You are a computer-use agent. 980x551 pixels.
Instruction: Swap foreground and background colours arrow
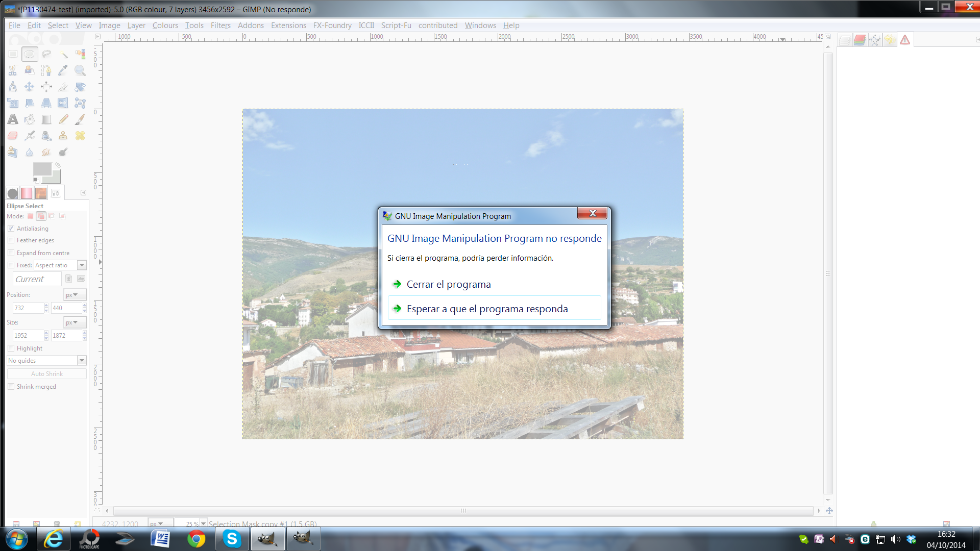click(58, 165)
